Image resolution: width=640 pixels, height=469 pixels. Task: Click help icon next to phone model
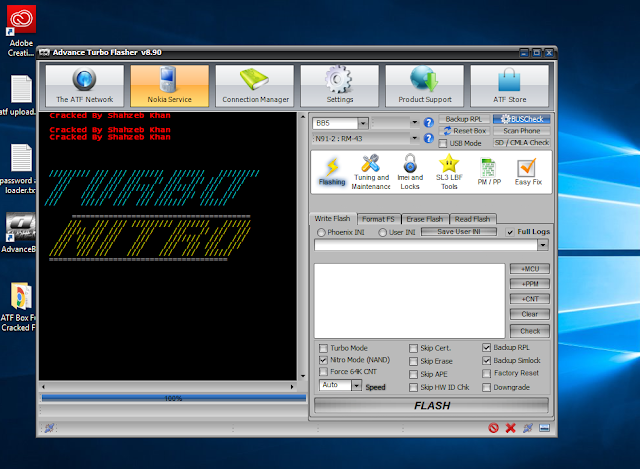429,138
